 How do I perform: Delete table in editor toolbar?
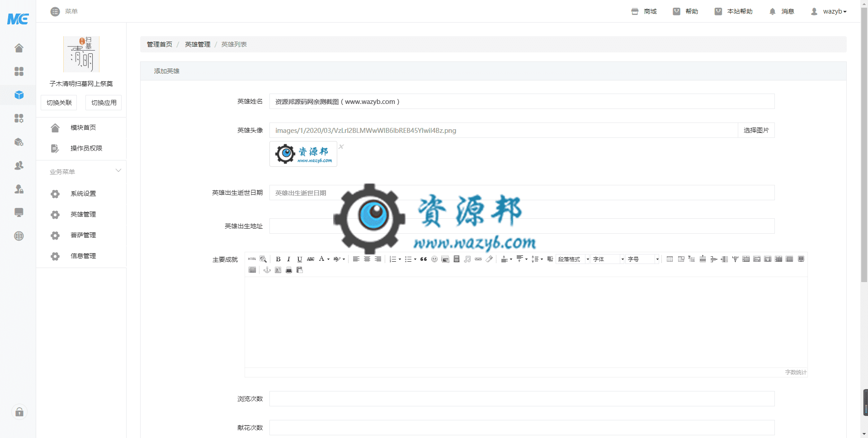pyautogui.click(x=681, y=259)
